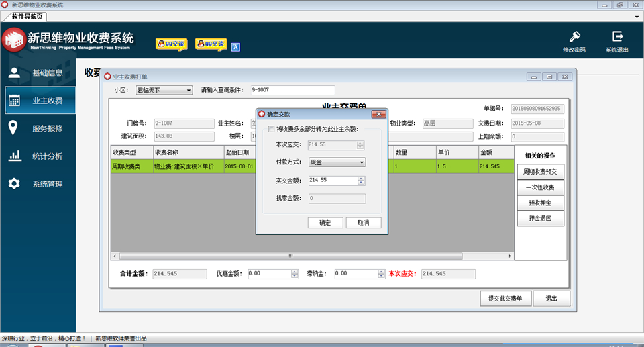
Task: Click the horizontal scrollbar under fee table
Action: 290,256
